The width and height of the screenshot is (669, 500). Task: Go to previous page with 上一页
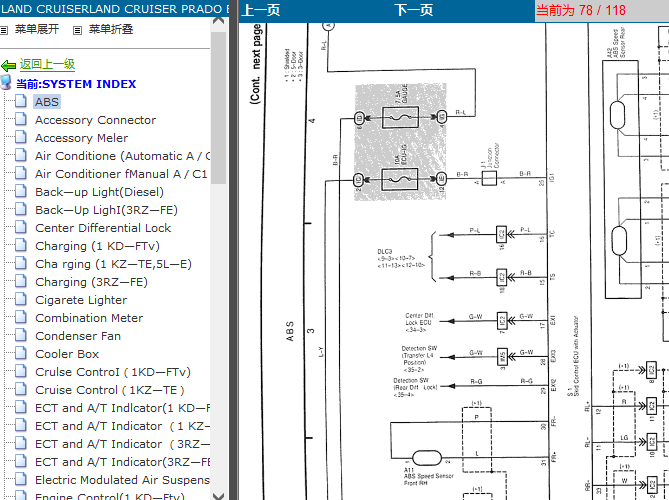click(x=261, y=10)
